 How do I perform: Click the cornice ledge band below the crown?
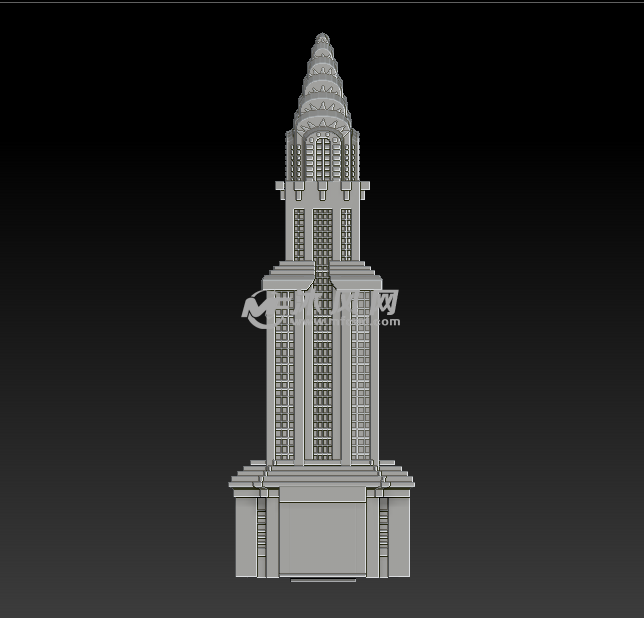tap(322, 186)
